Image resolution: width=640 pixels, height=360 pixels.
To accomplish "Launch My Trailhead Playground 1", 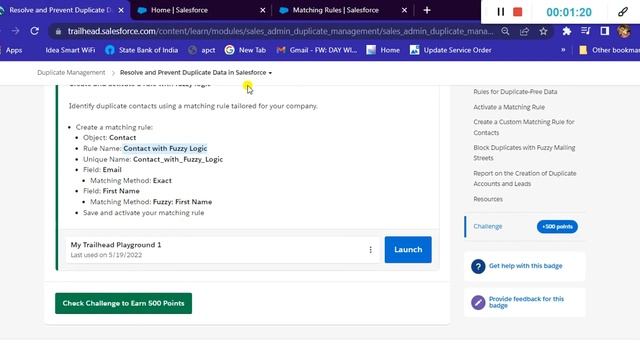I will [408, 249].
